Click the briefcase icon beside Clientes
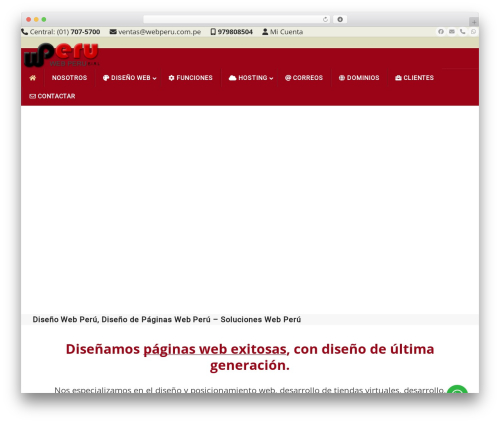Image resolution: width=500 pixels, height=423 pixels. [x=398, y=78]
